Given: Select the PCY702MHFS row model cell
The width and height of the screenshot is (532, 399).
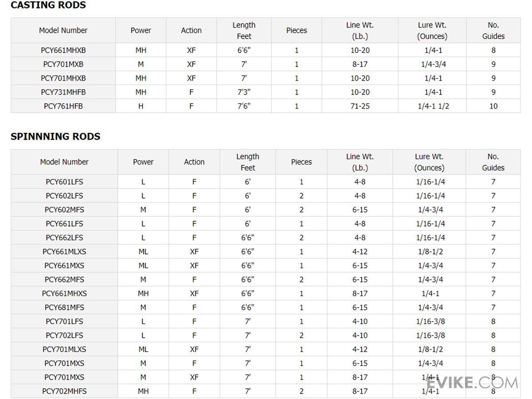Looking at the screenshot, I should click(x=64, y=391).
